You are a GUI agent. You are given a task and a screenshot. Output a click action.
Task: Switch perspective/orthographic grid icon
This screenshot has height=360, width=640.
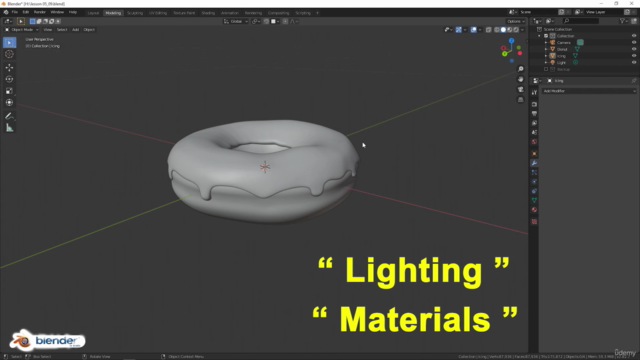(520, 100)
